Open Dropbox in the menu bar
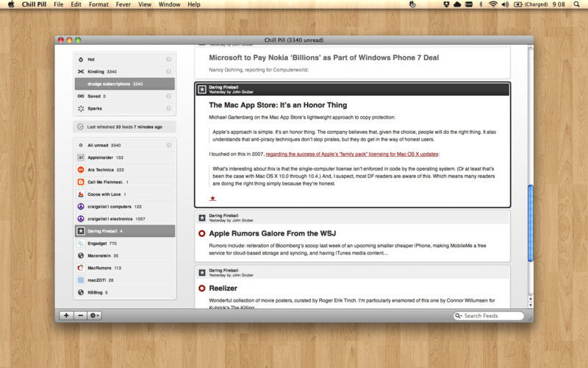 446,4
